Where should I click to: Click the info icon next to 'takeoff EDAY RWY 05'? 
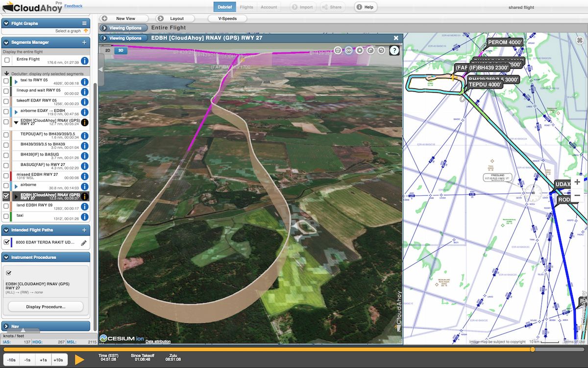click(x=83, y=102)
